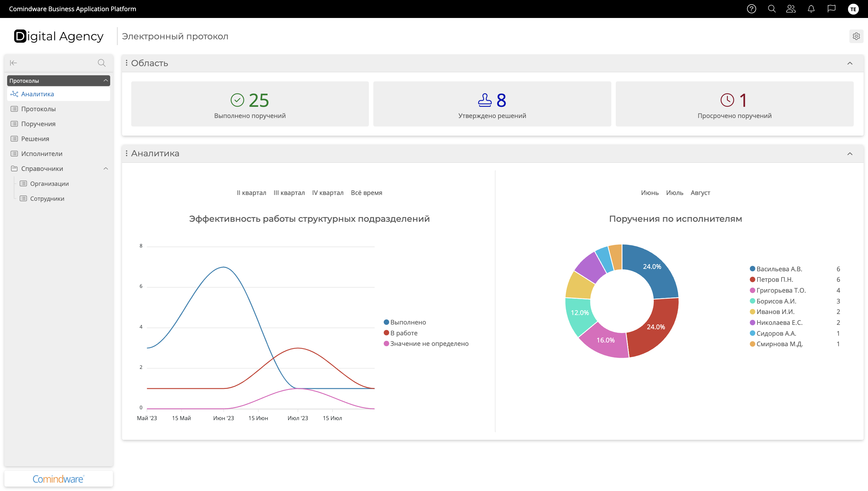
Task: Open the TE user avatar menu
Action: [x=853, y=9]
